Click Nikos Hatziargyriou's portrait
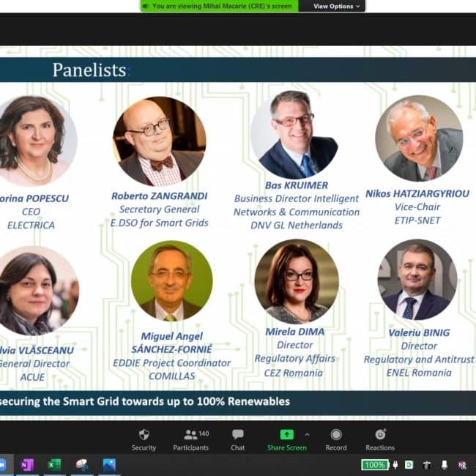This screenshot has height=476, width=476. [x=419, y=138]
